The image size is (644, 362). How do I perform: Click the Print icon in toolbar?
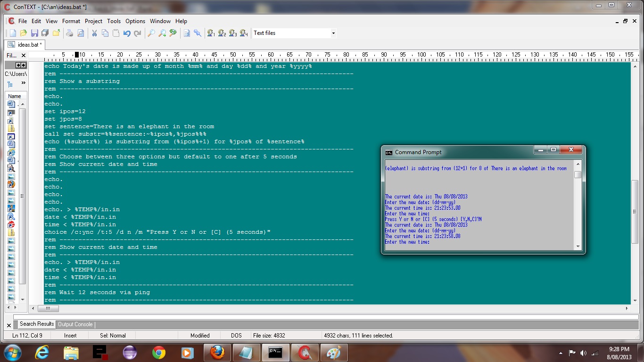point(70,33)
